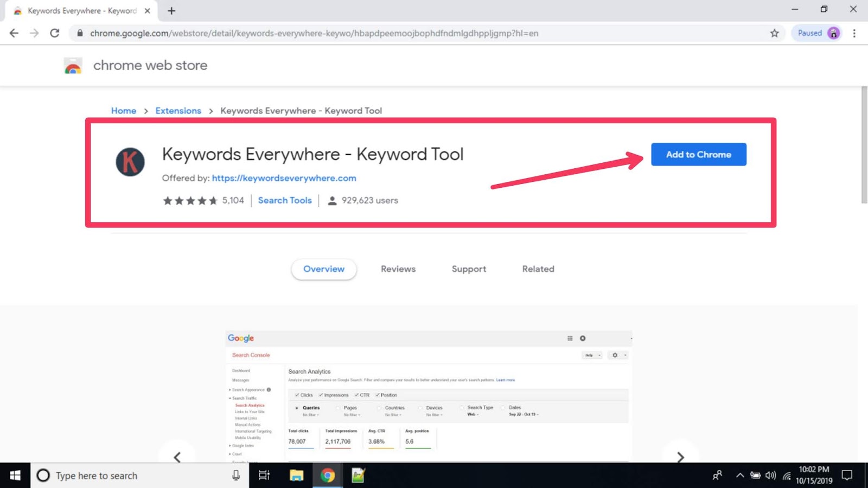Click the Windows search box
The width and height of the screenshot is (868, 488).
click(x=139, y=476)
